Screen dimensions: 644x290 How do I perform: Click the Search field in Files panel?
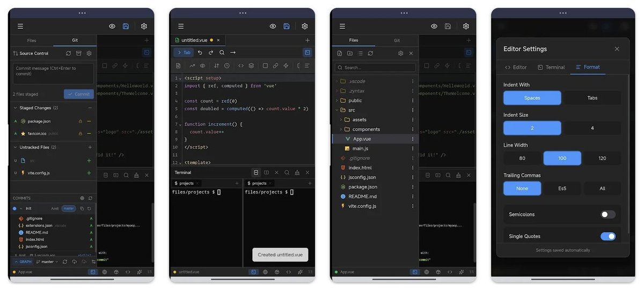pyautogui.click(x=375, y=68)
